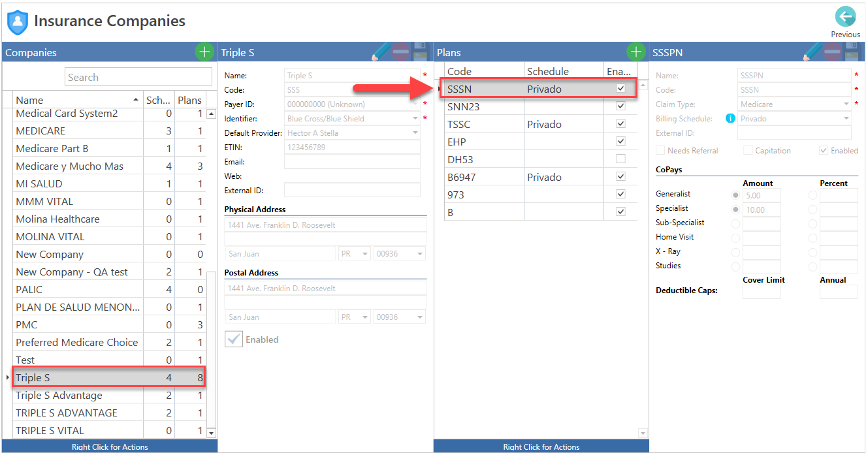Sort plans by Code column header

point(484,71)
